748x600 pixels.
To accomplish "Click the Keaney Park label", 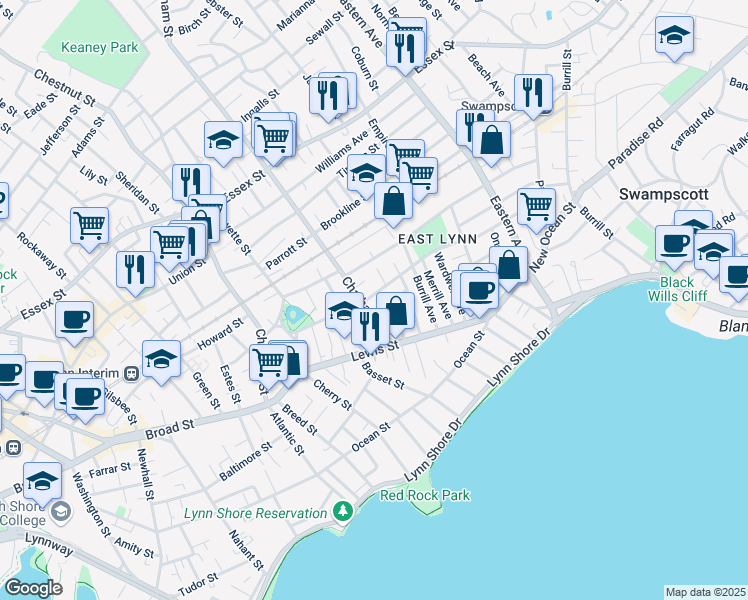I will coord(100,47).
